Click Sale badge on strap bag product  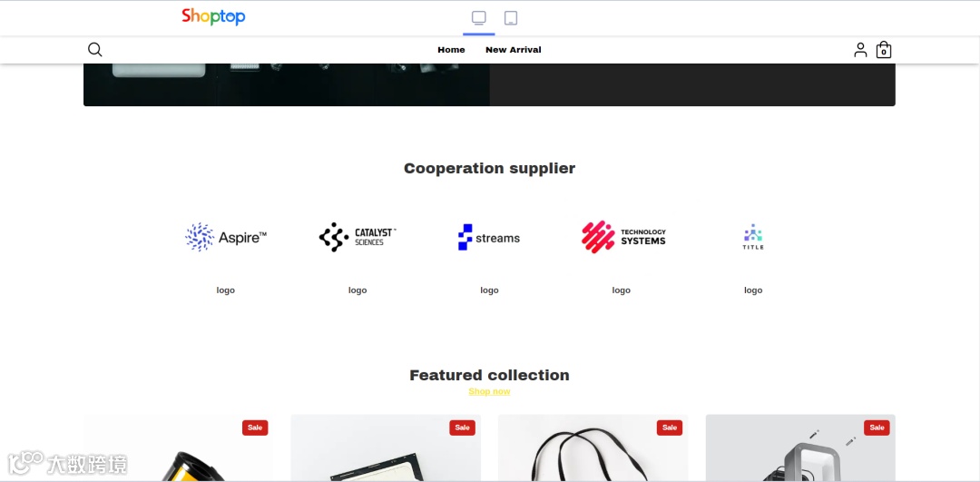click(x=670, y=428)
